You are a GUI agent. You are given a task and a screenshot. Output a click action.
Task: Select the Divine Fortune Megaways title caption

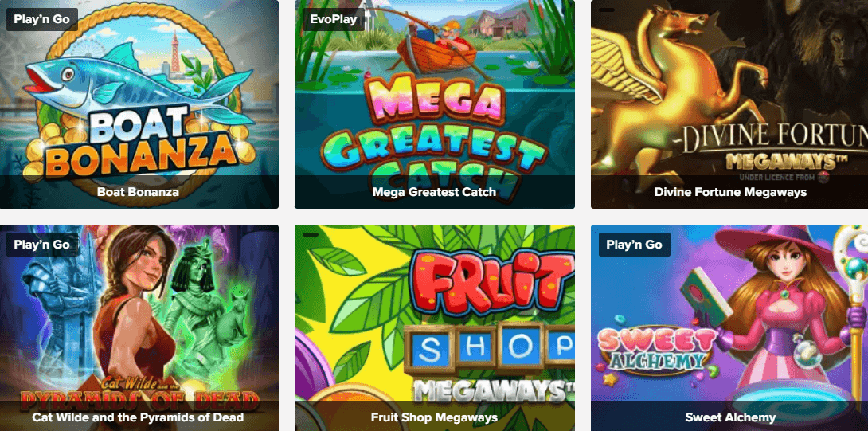coord(730,192)
